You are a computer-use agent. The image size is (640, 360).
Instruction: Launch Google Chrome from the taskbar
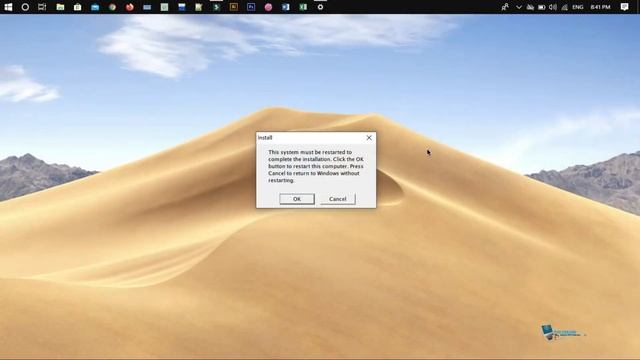pos(112,7)
